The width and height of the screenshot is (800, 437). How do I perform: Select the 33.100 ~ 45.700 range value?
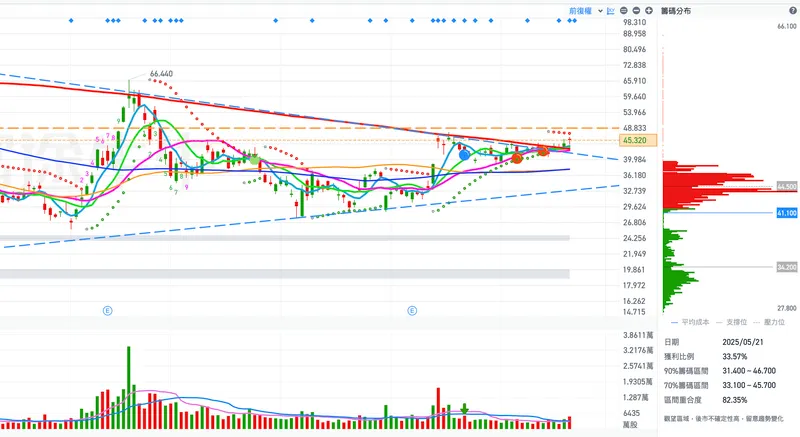pyautogui.click(x=749, y=385)
